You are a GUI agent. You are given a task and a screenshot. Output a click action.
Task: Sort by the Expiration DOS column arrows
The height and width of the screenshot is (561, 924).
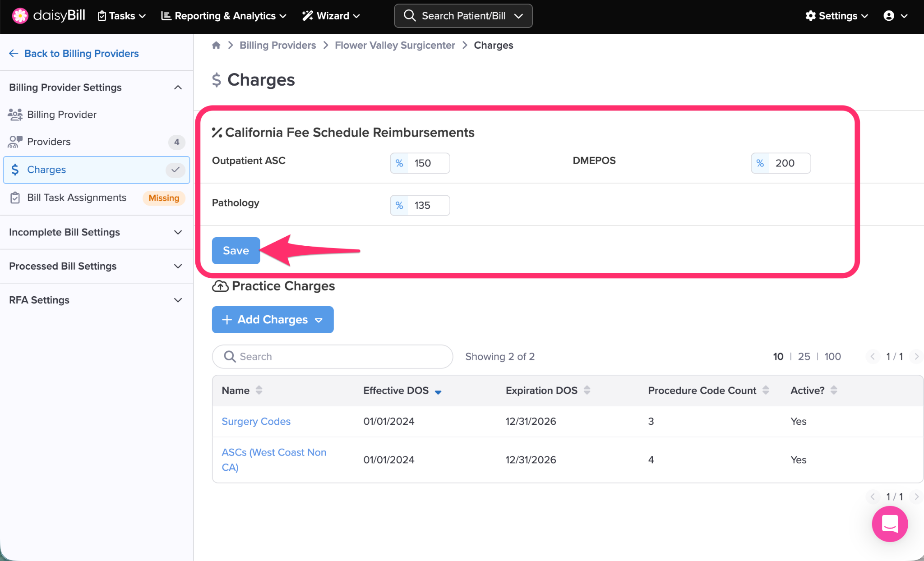587,390
